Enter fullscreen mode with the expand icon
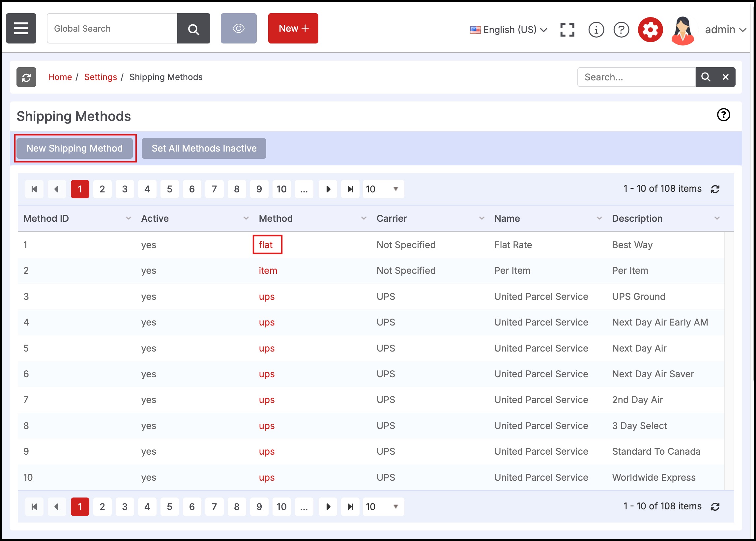 pyautogui.click(x=567, y=30)
